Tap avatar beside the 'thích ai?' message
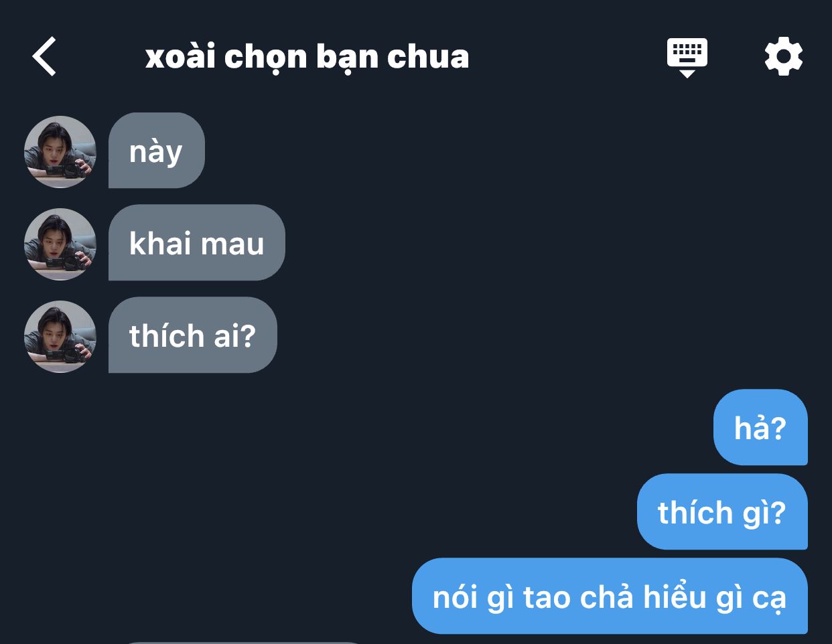This screenshot has height=644, width=832. click(60, 336)
